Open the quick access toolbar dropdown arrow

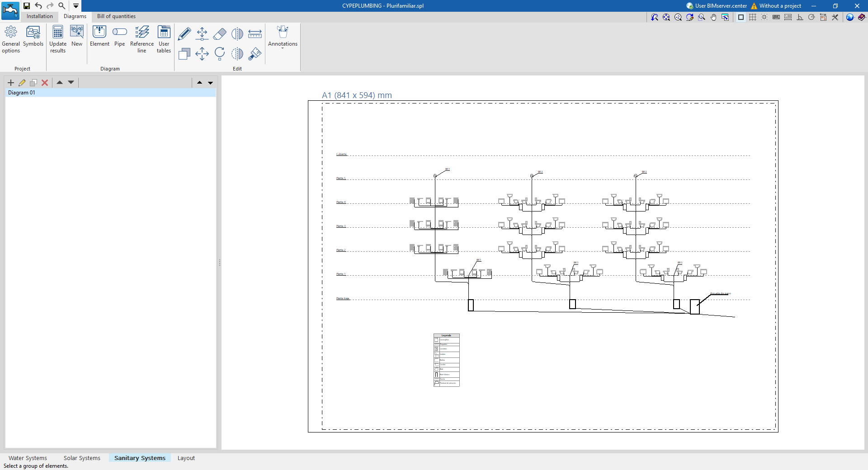point(76,6)
